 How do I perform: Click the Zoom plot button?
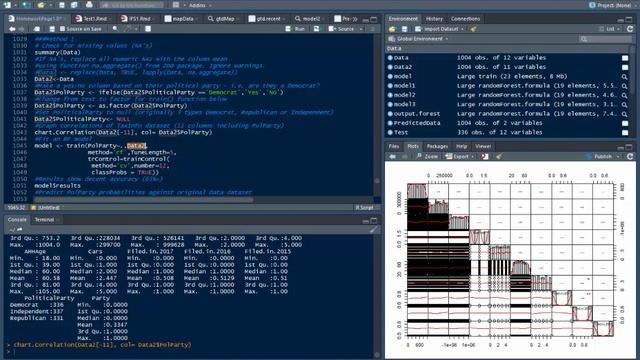point(427,156)
